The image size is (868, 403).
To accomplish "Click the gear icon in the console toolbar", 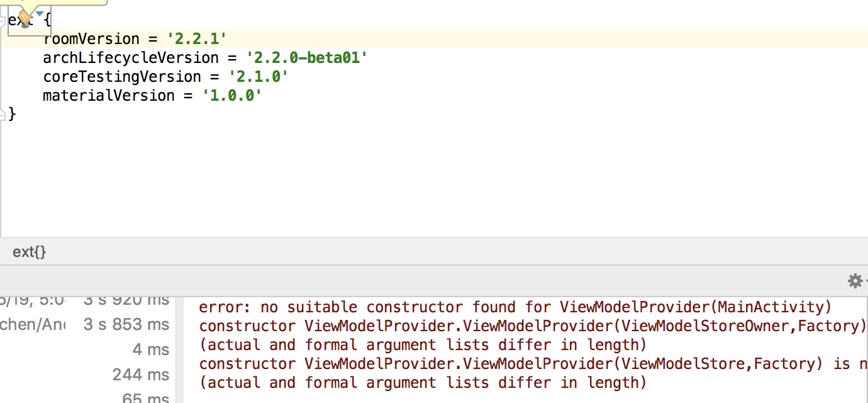I will pyautogui.click(x=854, y=281).
